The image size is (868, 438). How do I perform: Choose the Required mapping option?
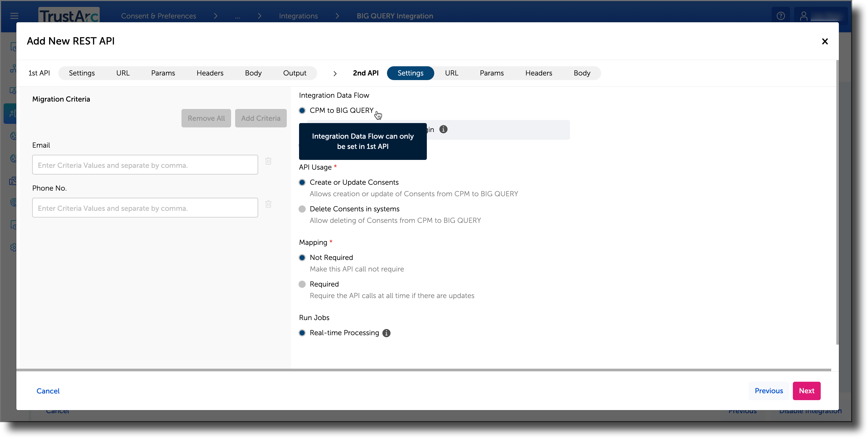pyautogui.click(x=302, y=284)
